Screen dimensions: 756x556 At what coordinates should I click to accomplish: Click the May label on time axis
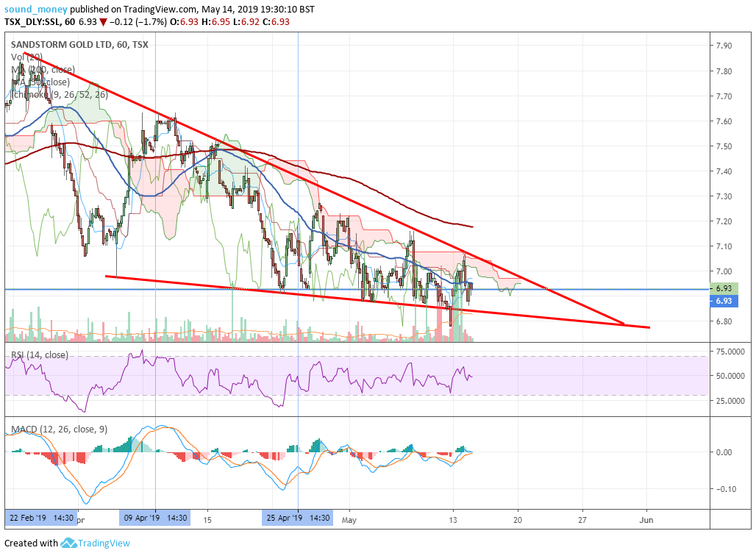pyautogui.click(x=349, y=520)
